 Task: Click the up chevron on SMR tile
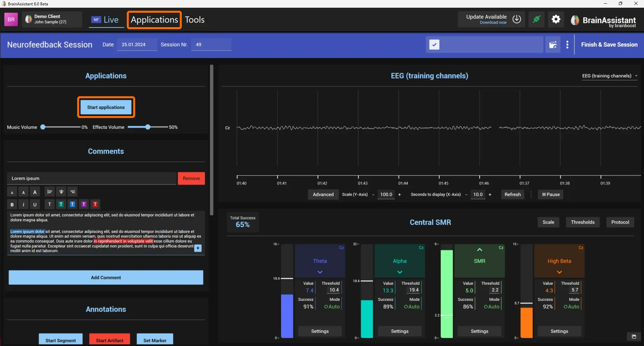point(480,249)
